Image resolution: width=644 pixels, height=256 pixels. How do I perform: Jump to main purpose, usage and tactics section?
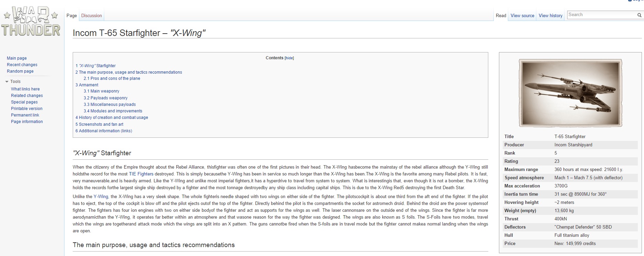(129, 72)
